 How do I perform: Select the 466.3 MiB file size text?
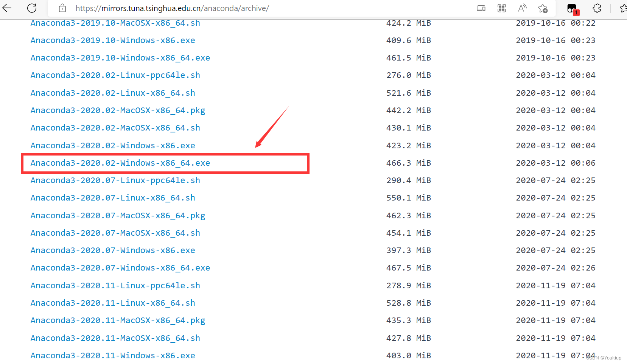[409, 163]
